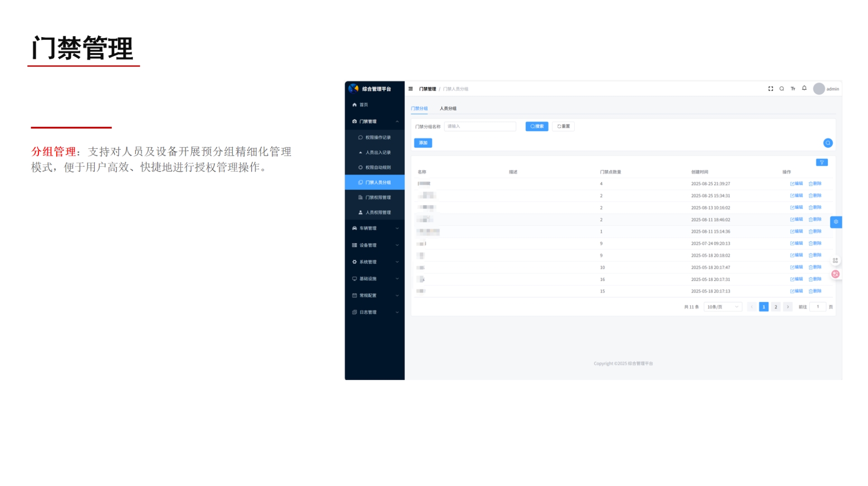Toggle the sidebar with the hamburger icon

(410, 89)
